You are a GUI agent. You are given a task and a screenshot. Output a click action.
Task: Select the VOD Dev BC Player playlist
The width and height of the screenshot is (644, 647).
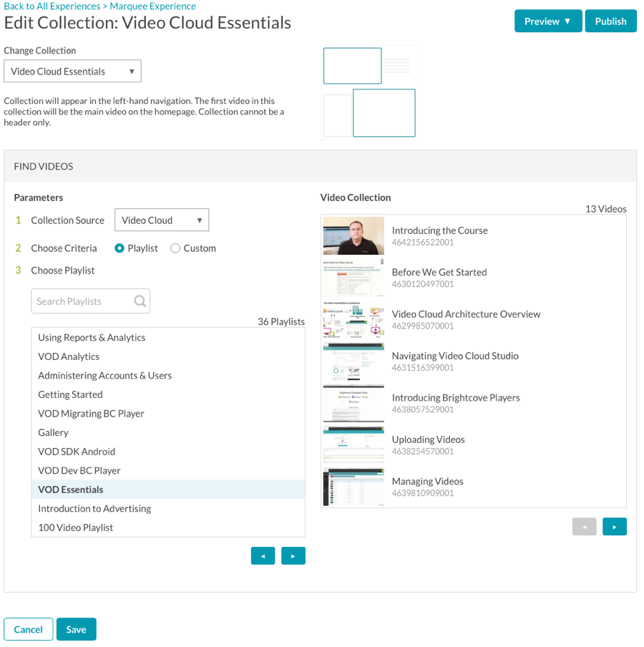click(168, 470)
